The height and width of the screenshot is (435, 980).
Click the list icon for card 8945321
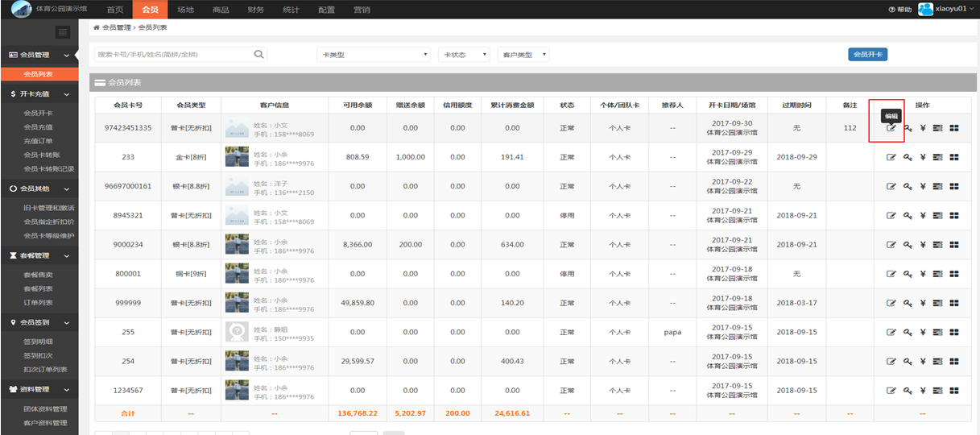click(x=938, y=215)
